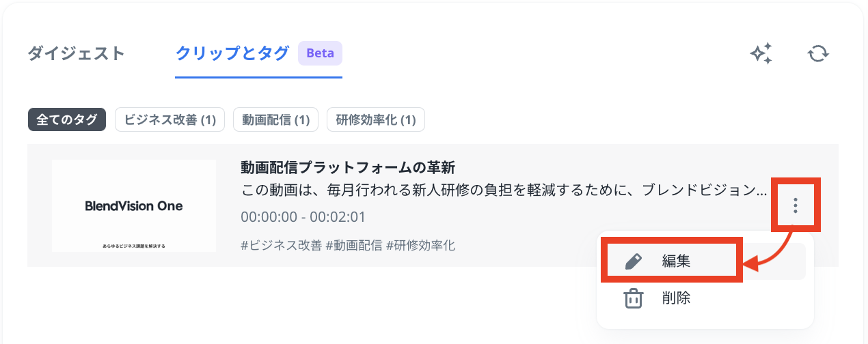868x344 pixels.
Task: Click the #動画配信 hashtag on the clip
Action: (353, 245)
